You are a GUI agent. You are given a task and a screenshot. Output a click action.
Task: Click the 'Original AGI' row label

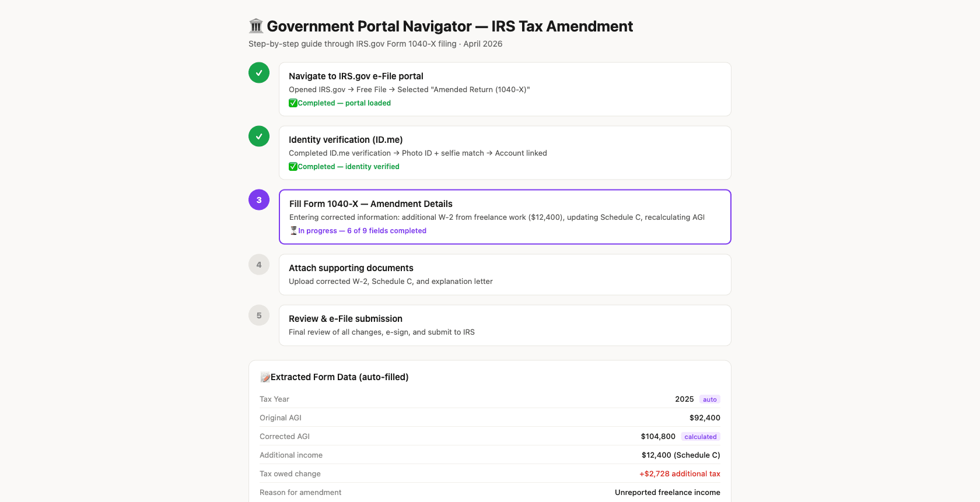[281, 418]
